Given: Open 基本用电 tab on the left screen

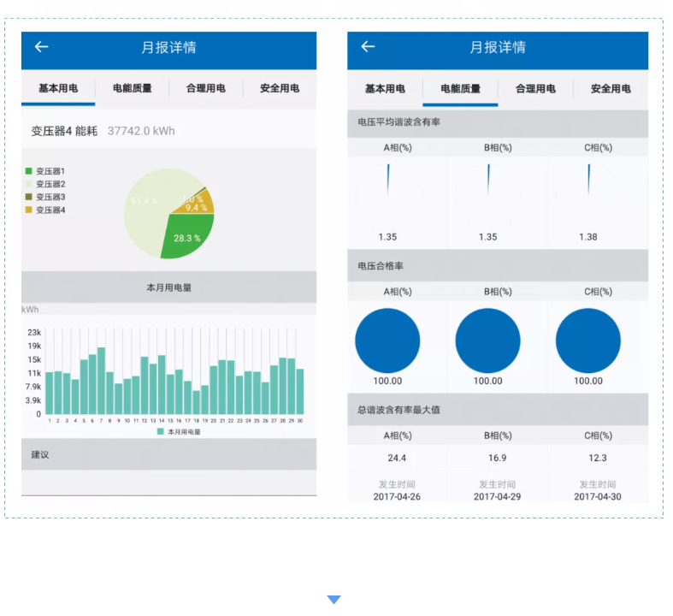Looking at the screenshot, I should point(58,88).
